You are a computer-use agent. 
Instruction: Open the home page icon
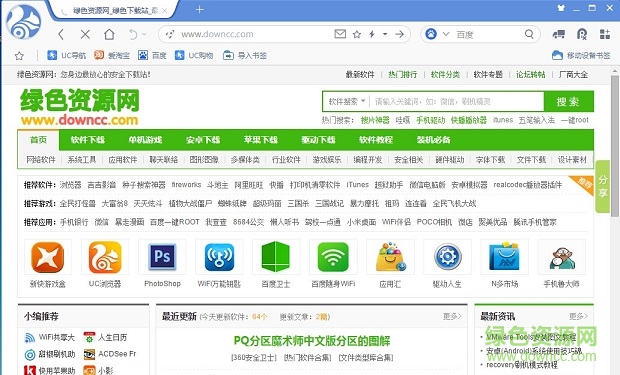click(x=109, y=34)
